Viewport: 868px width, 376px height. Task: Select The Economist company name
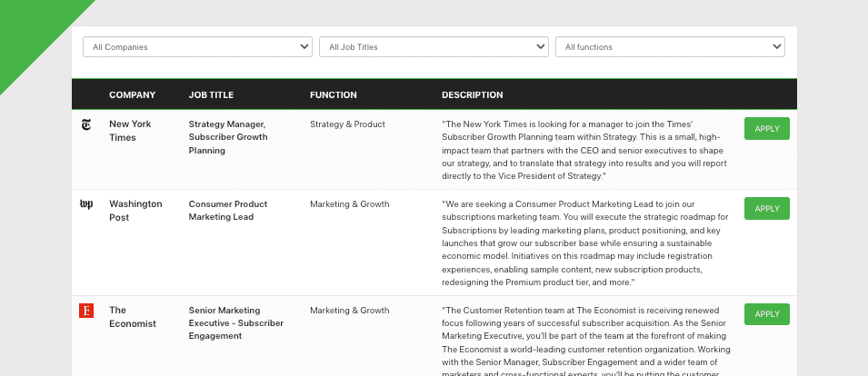pos(133,317)
